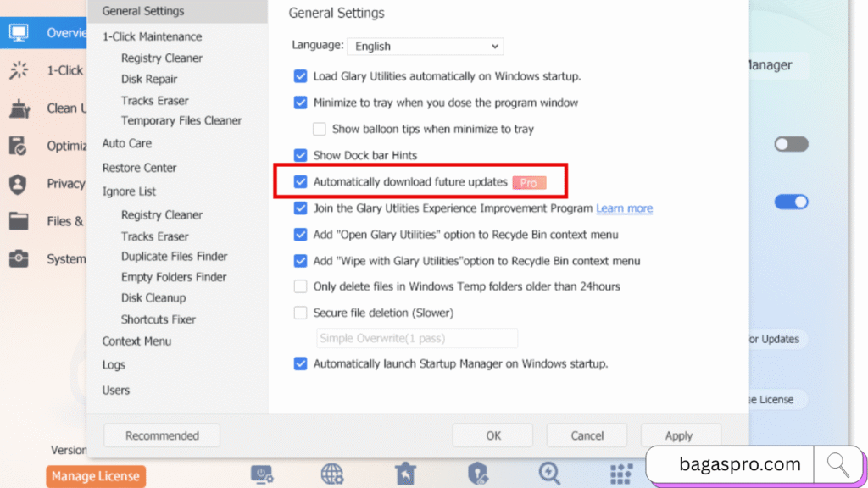Viewport: 868px width, 488px height.
Task: Uncheck Load Glary Utilities automatically on Windows startup
Action: (x=301, y=75)
